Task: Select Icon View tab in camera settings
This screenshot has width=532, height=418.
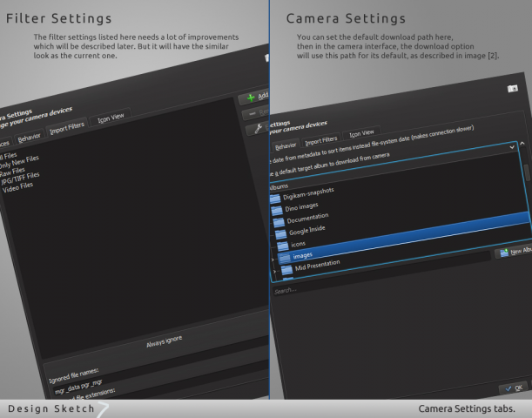Action: [361, 133]
